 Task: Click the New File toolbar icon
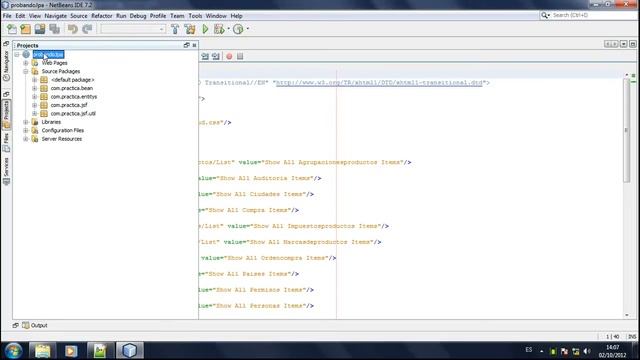[12, 29]
